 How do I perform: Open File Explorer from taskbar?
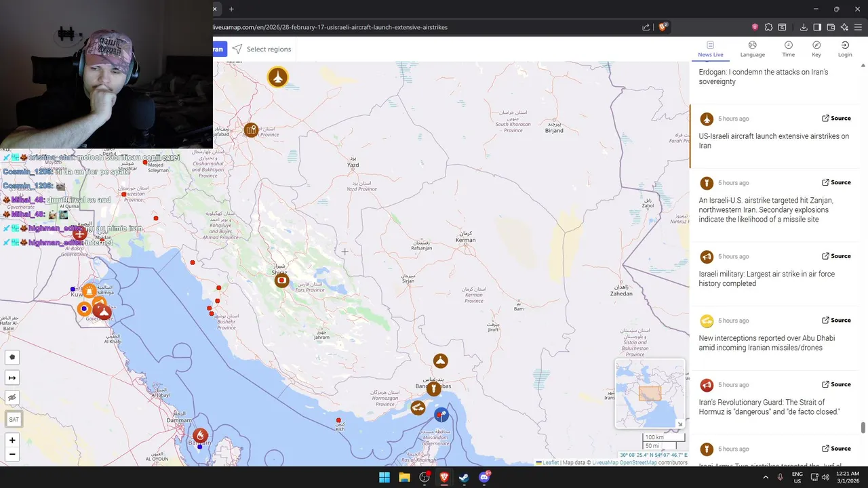tap(404, 477)
